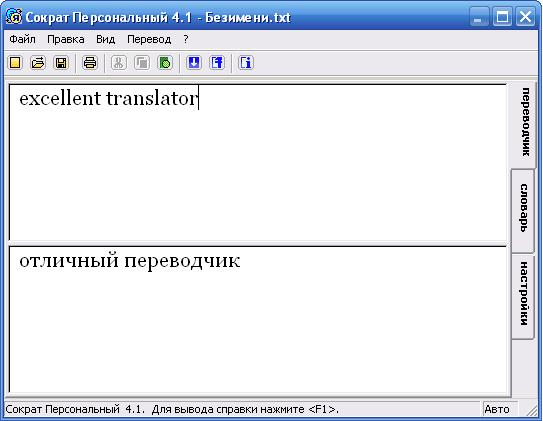The image size is (543, 421).
Task: Minimize the Сократ window
Action: [x=479, y=17]
